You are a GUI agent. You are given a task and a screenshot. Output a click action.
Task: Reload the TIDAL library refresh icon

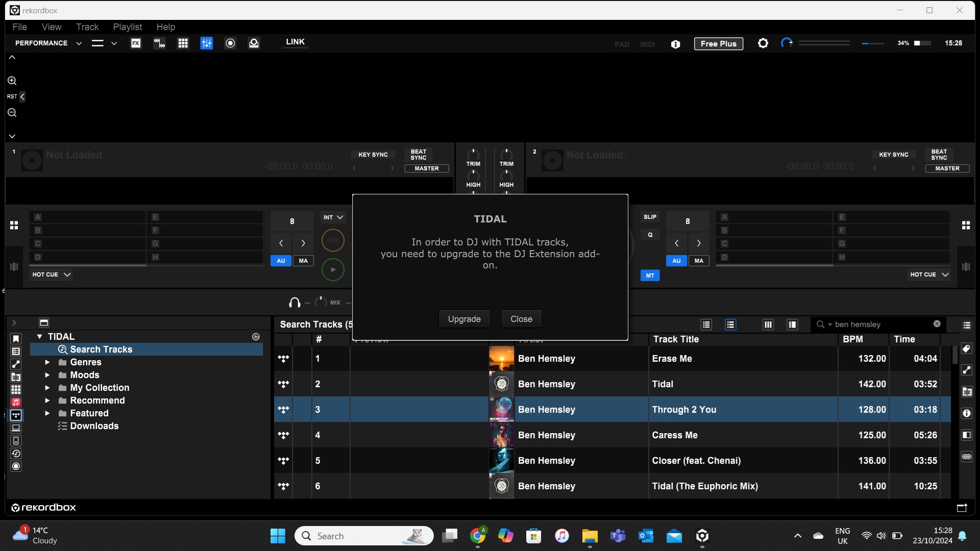point(256,337)
